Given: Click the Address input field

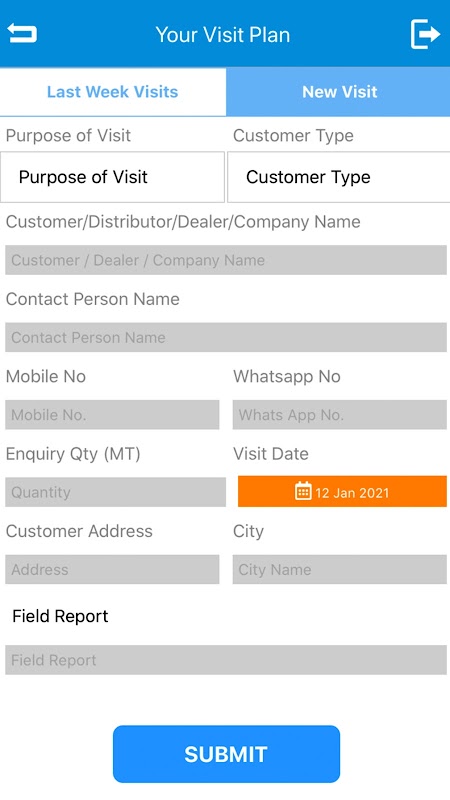Looking at the screenshot, I should [112, 569].
